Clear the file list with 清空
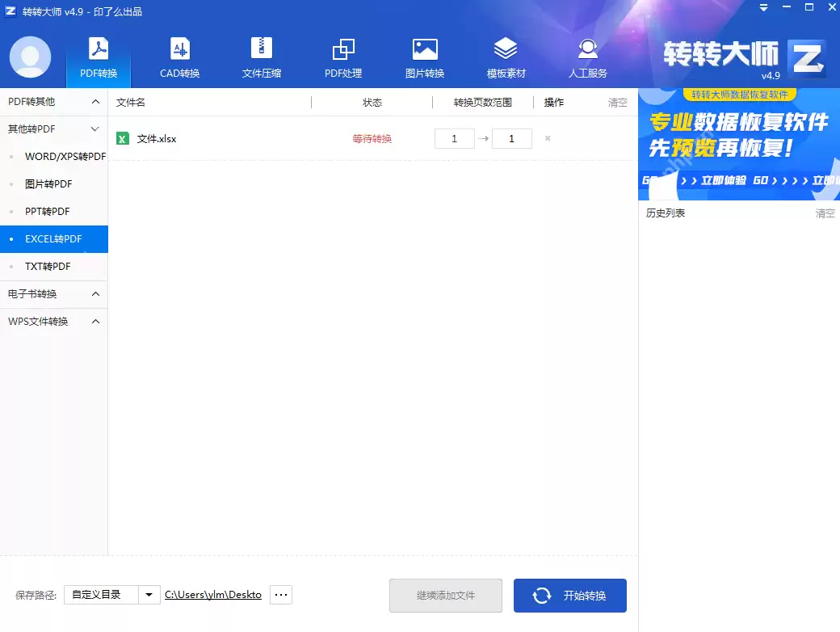The width and height of the screenshot is (840, 632). pyautogui.click(x=616, y=102)
